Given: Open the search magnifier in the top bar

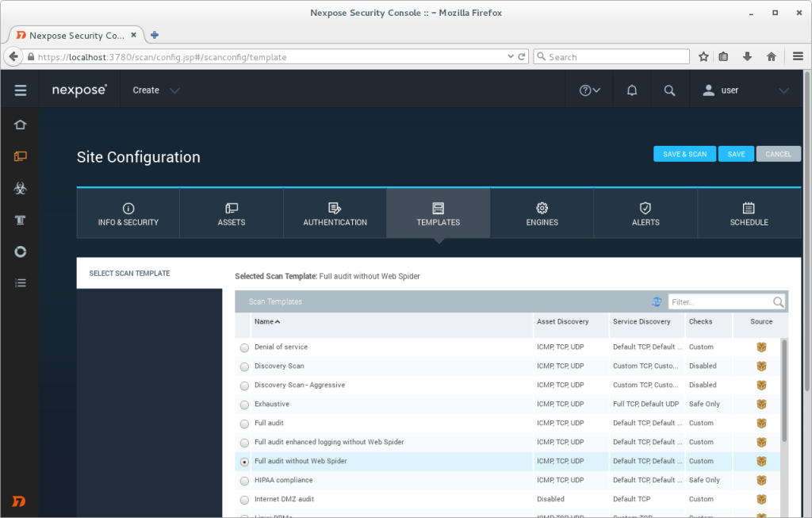Looking at the screenshot, I should (670, 90).
